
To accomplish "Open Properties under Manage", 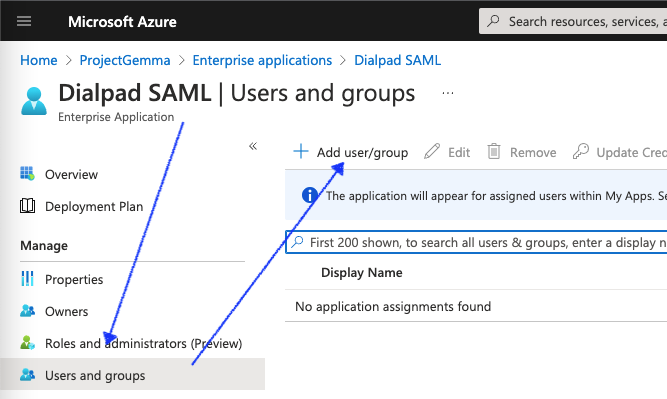I will tap(74, 279).
